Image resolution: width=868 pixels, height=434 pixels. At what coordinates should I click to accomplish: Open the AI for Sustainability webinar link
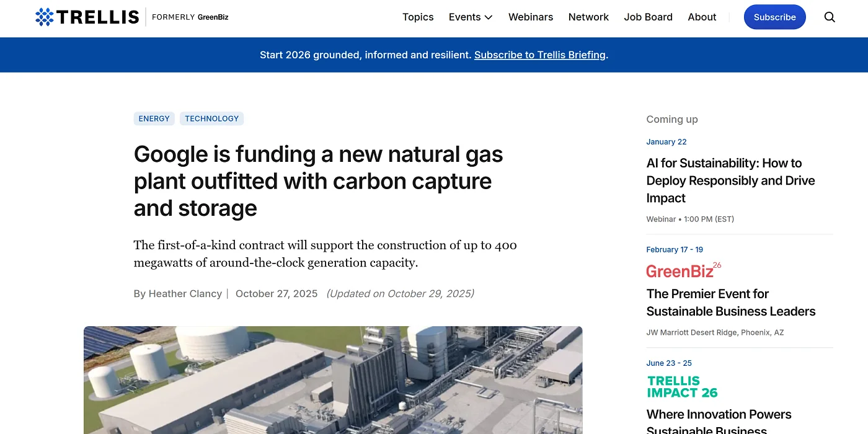coord(730,180)
